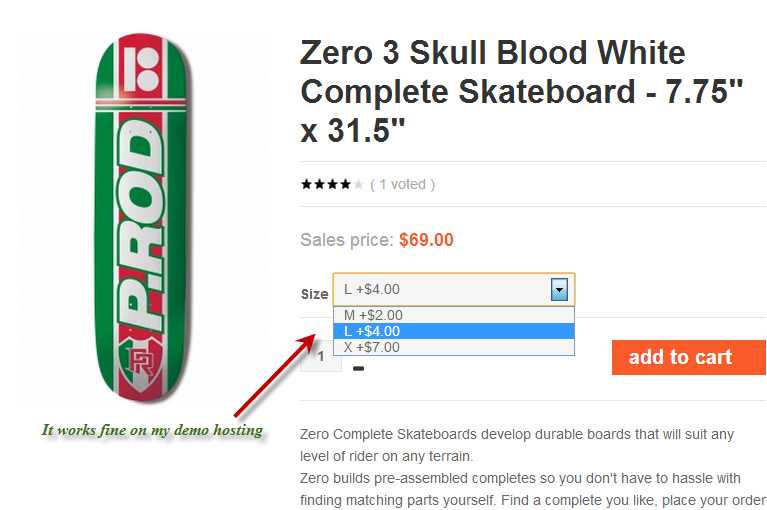Focus the quantity input field
The width and height of the screenshot is (767, 510).
(x=320, y=356)
